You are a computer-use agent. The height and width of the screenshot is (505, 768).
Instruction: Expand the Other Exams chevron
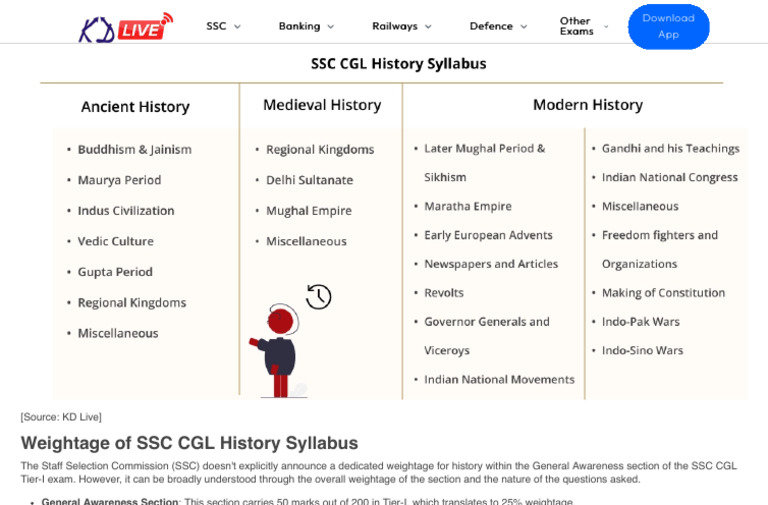(606, 26)
